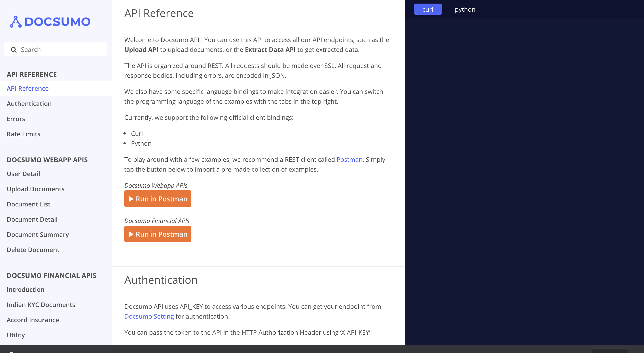Jump to Indian KYC Documents
Viewport: 644px width, 353px height.
41,305
